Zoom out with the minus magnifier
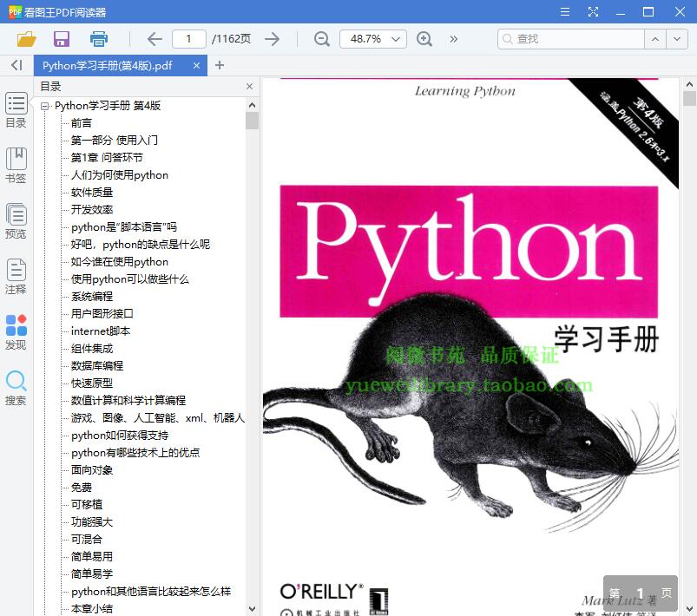 tap(321, 39)
